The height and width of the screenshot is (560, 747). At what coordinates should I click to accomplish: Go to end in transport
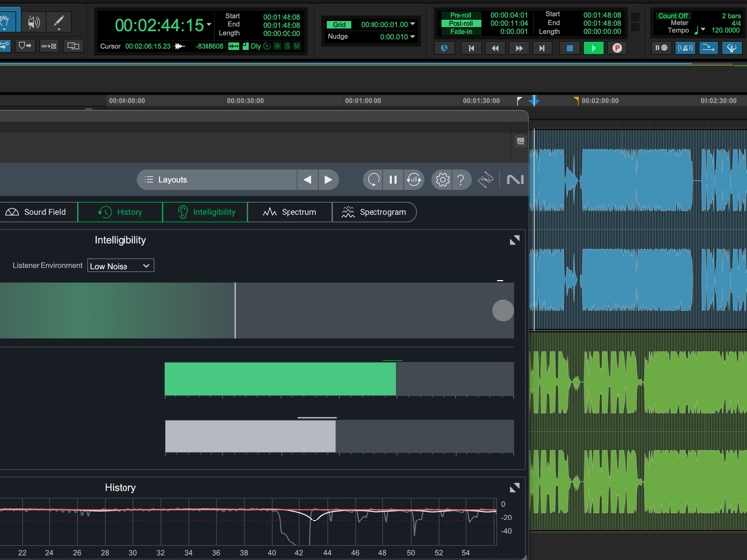tap(542, 48)
